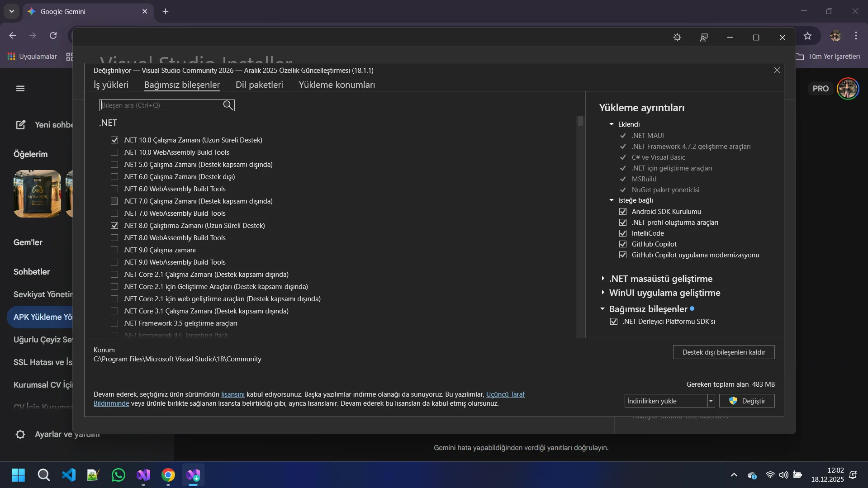This screenshot has width=868, height=488.
Task: Collapse Bağımsız bileşenler details
Action: (x=602, y=309)
